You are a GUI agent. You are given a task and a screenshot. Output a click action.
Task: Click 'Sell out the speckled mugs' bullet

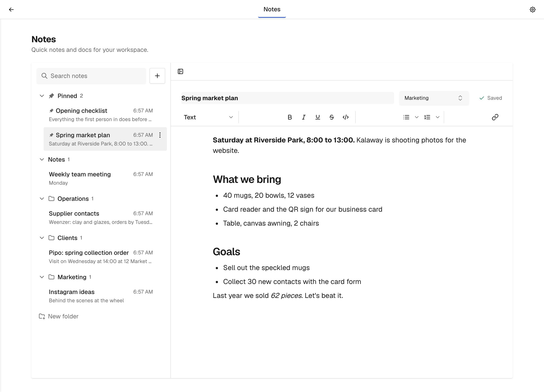[266, 268]
